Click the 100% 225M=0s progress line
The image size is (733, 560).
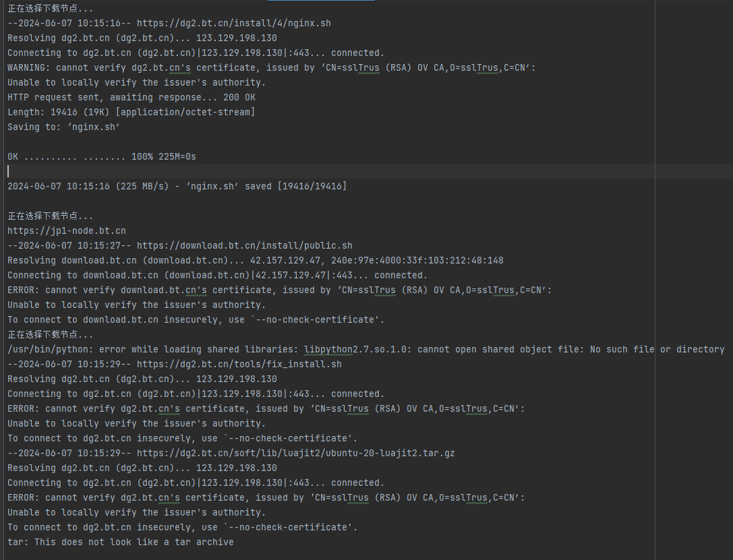[x=102, y=157]
